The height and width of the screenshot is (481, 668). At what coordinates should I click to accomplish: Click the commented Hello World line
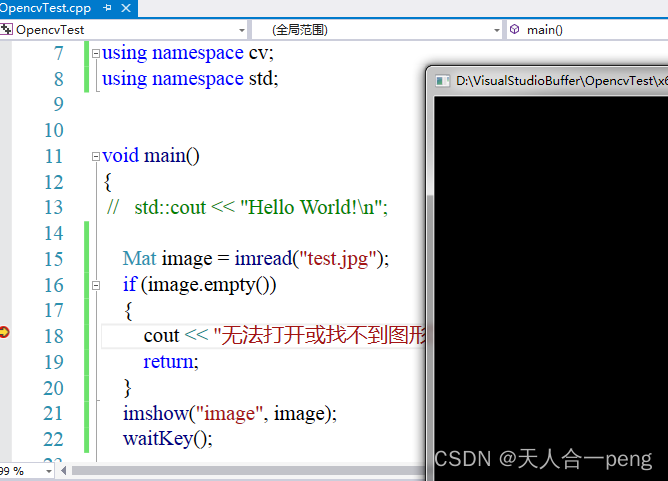point(247,207)
